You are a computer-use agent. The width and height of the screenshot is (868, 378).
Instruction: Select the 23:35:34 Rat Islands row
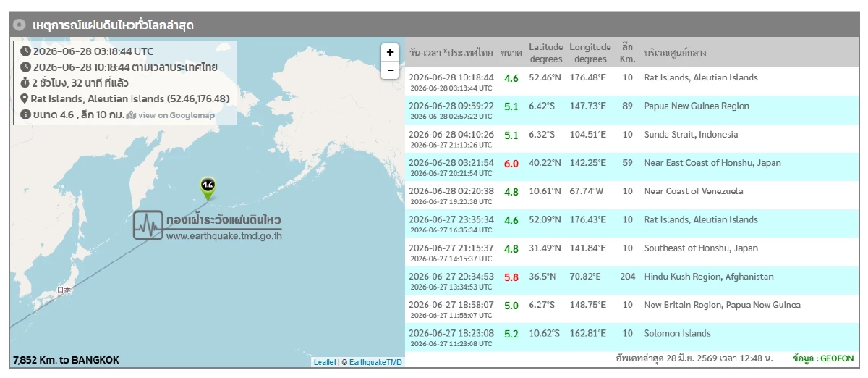click(x=631, y=224)
